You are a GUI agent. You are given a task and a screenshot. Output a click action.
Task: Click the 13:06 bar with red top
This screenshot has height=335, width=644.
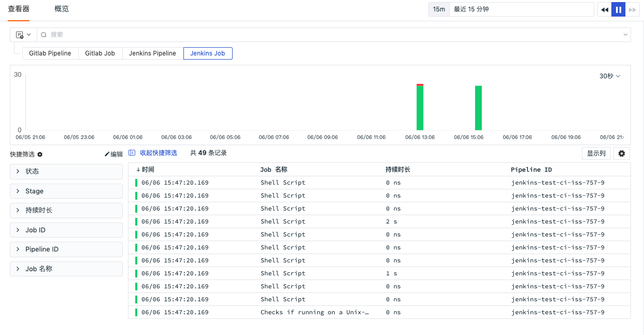420,107
